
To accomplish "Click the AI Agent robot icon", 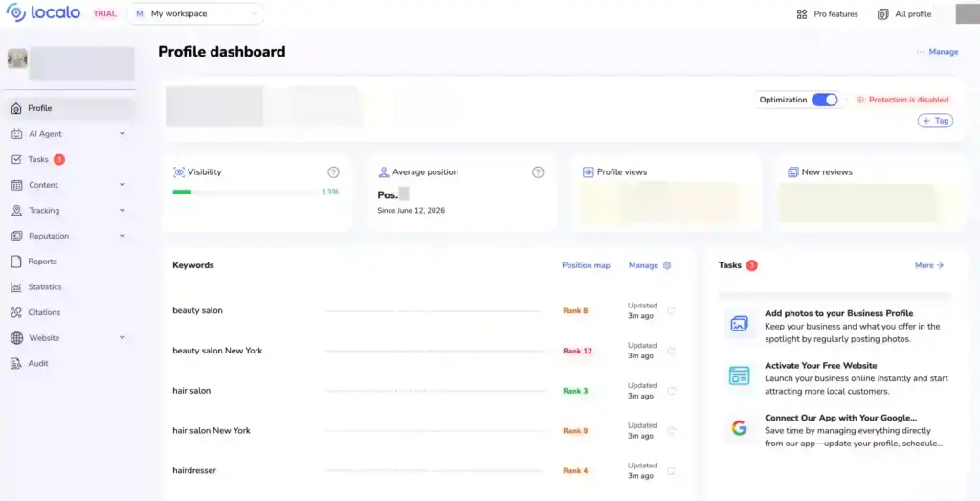I will click(16, 134).
